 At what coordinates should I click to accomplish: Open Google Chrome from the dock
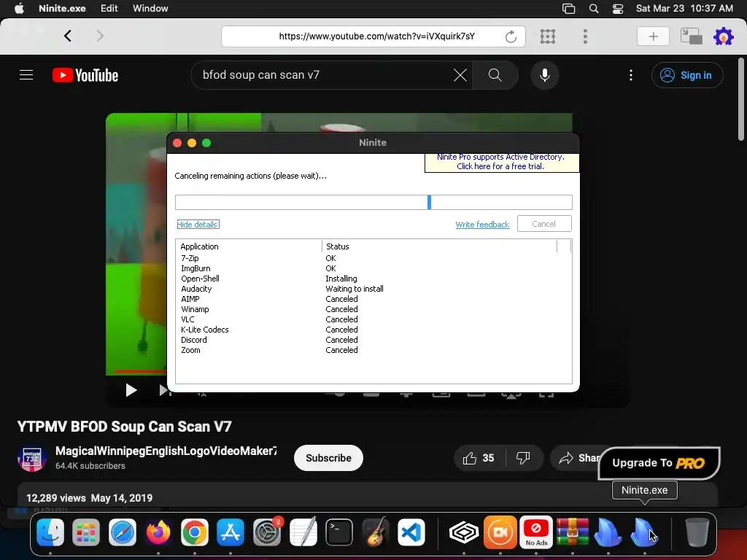coord(194,532)
